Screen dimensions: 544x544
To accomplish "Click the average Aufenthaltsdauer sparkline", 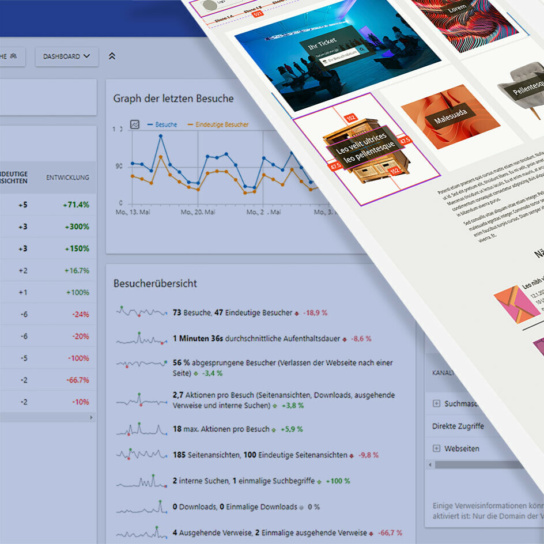I will click(x=142, y=338).
